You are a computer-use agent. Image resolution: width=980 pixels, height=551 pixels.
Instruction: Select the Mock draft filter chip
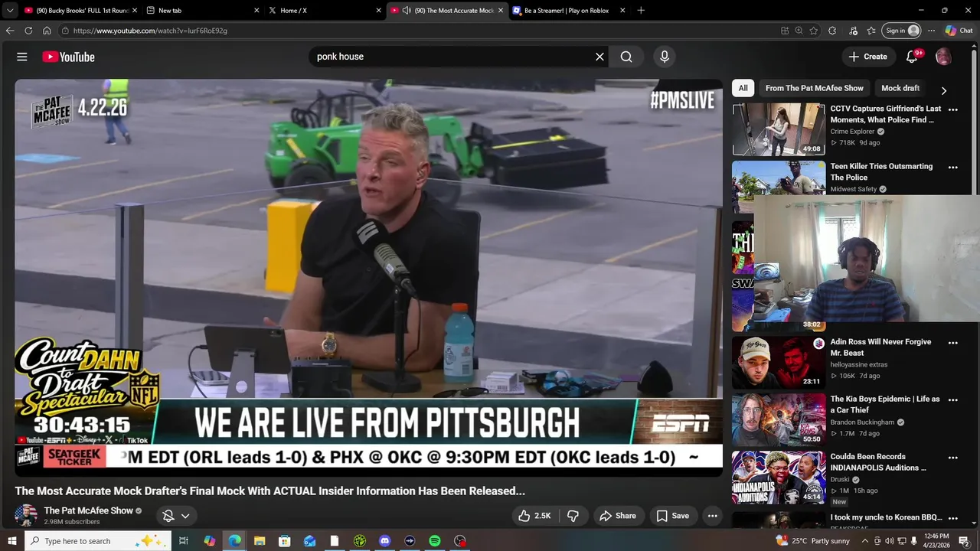900,88
